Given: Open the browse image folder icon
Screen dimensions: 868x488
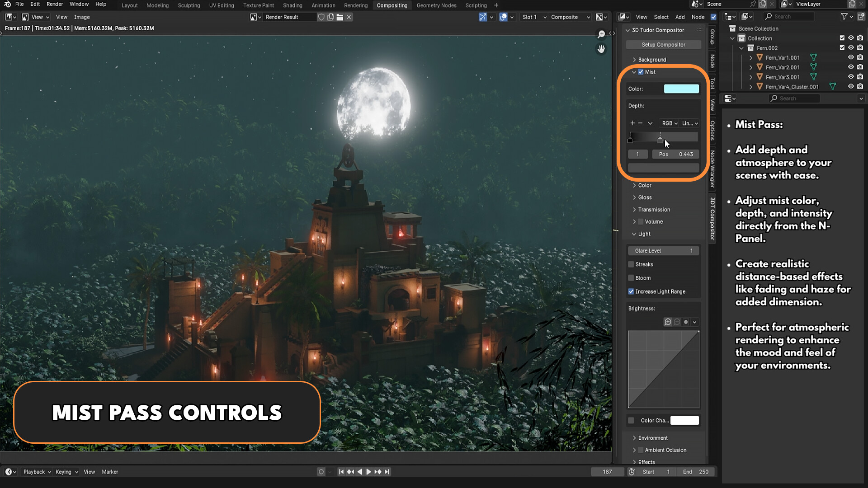Looking at the screenshot, I should point(339,17).
